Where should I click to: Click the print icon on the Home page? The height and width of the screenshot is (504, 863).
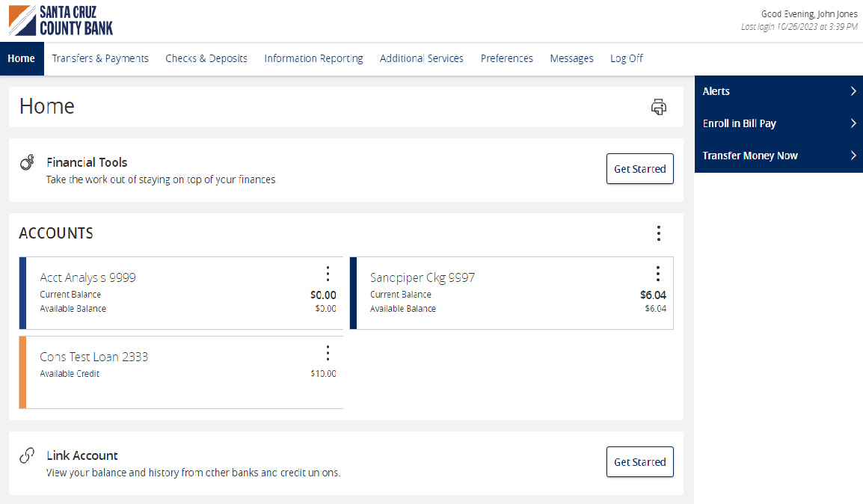point(659,107)
